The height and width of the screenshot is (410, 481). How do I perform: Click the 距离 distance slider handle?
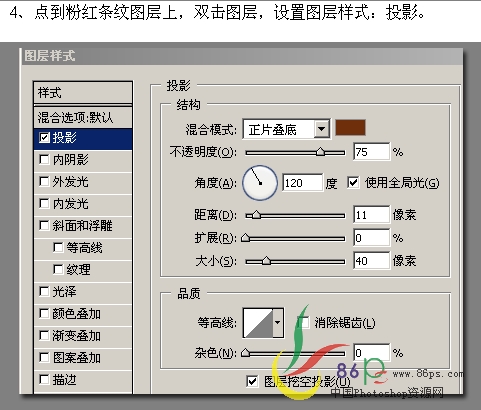pos(256,215)
